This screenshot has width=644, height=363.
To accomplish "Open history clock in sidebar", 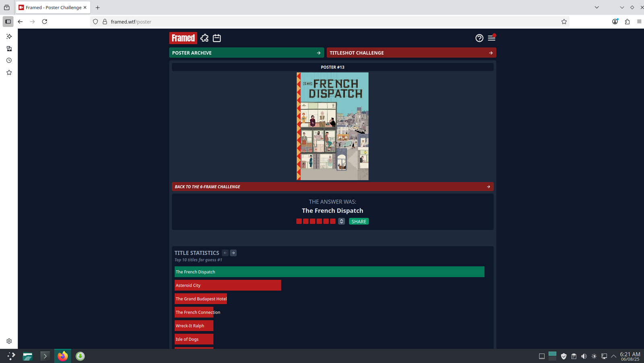I will pyautogui.click(x=9, y=60).
